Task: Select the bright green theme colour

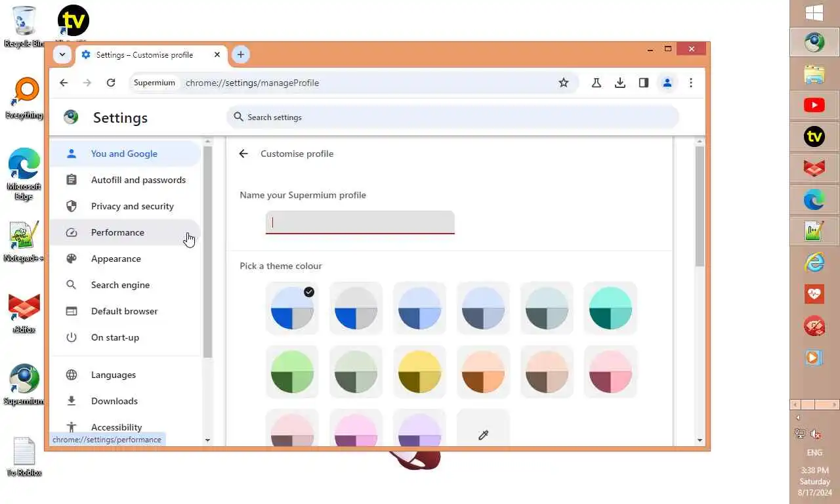Action: click(292, 372)
